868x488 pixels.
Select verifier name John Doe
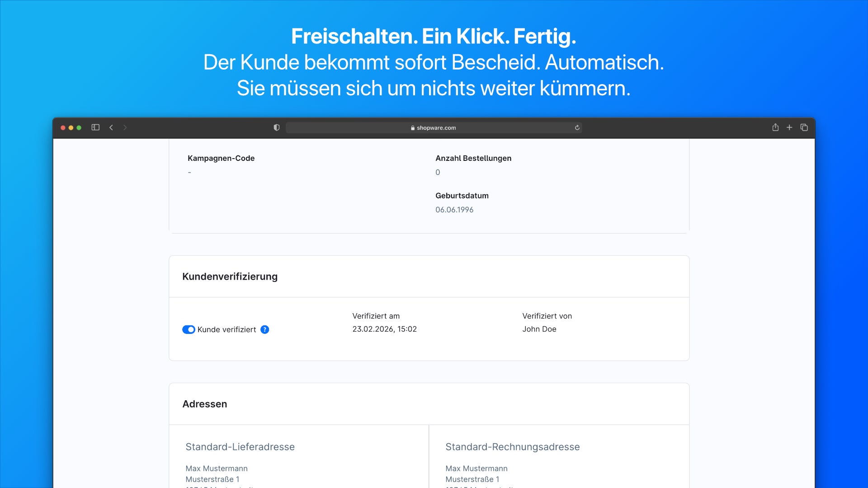tap(538, 329)
